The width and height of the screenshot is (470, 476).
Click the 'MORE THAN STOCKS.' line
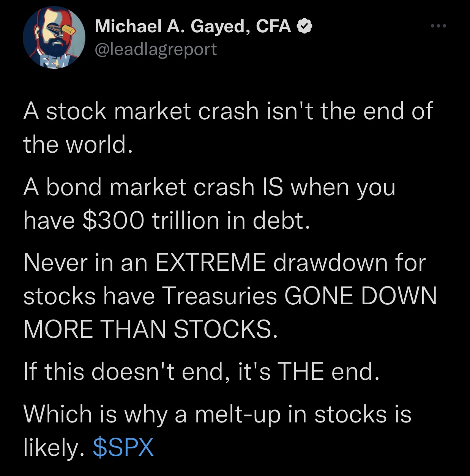click(x=150, y=329)
